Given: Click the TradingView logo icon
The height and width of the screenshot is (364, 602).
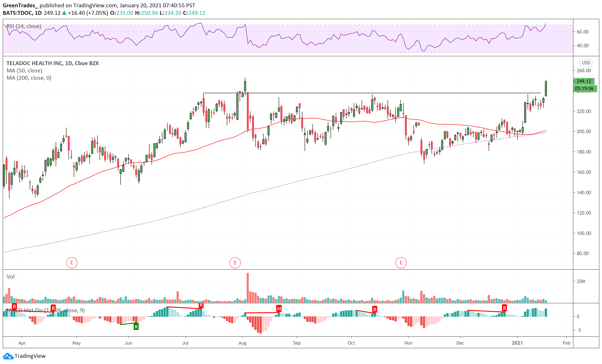Looking at the screenshot, I should pos(8,356).
